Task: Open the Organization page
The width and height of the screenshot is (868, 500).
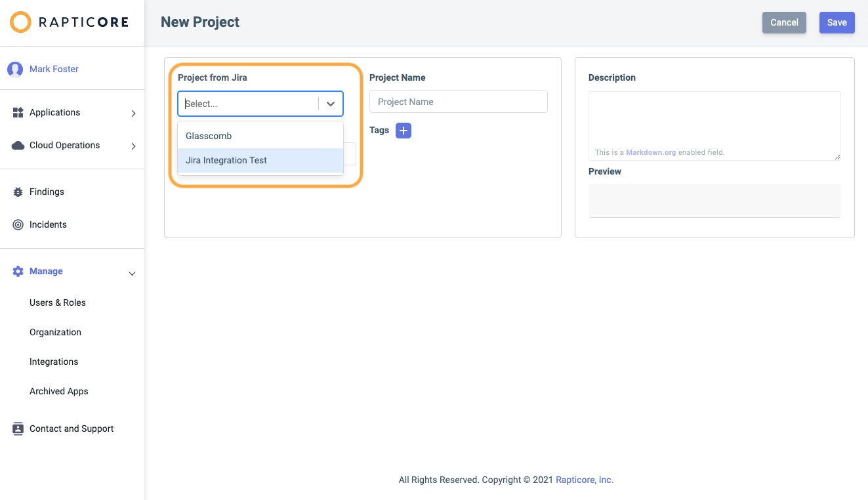Action: pos(56,332)
